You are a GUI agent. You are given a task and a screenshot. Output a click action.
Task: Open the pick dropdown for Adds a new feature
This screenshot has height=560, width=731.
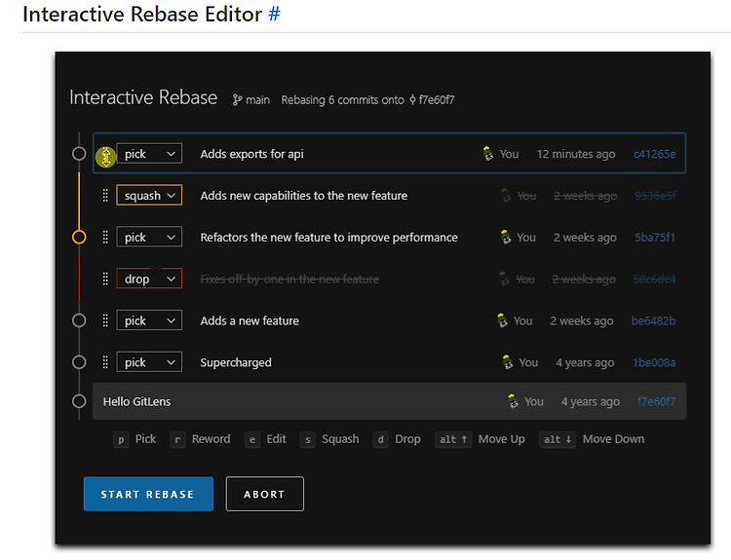(149, 320)
